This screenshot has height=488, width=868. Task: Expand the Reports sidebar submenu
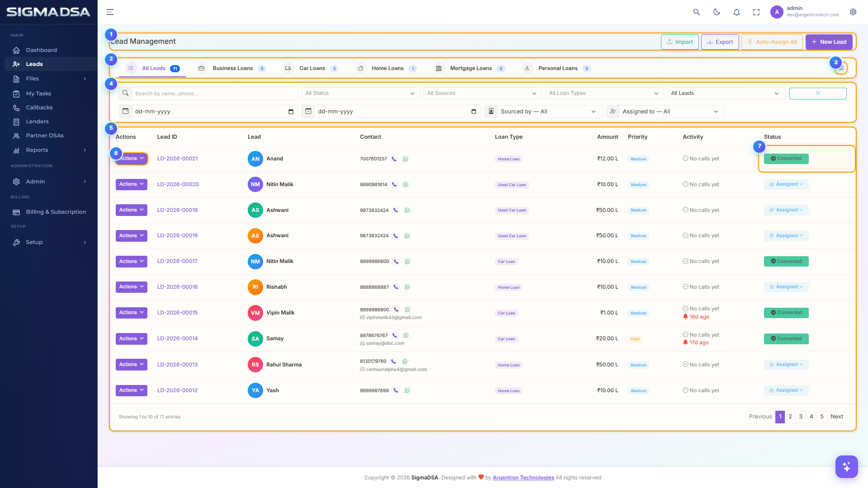tap(49, 150)
